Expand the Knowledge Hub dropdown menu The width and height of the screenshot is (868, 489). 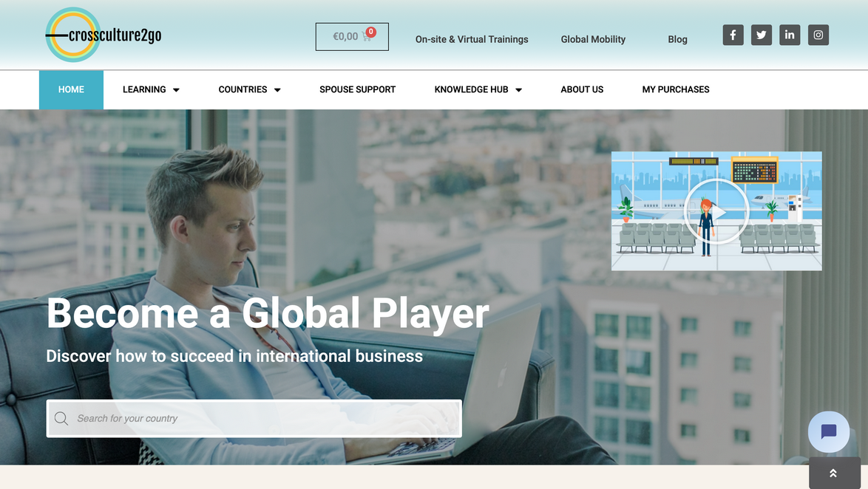click(x=478, y=89)
